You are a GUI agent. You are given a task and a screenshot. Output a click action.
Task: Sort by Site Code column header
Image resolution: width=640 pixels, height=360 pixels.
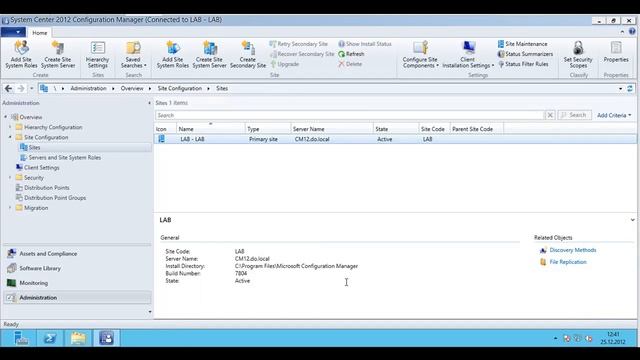click(x=434, y=129)
